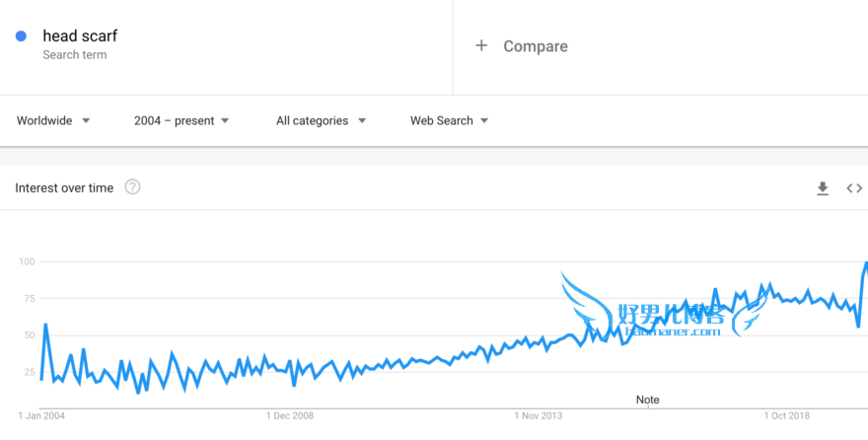
Task: Click the Interest over time heading
Action: point(64,187)
